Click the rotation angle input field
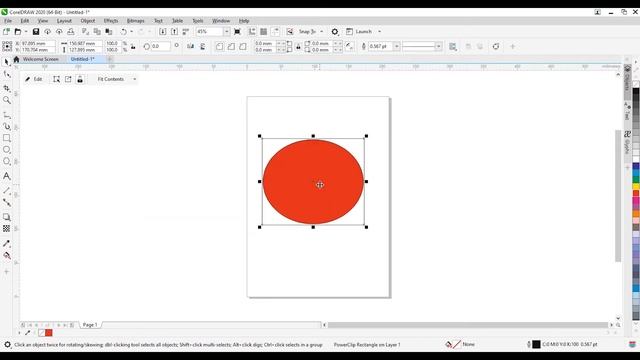The image size is (640, 360). (160, 47)
